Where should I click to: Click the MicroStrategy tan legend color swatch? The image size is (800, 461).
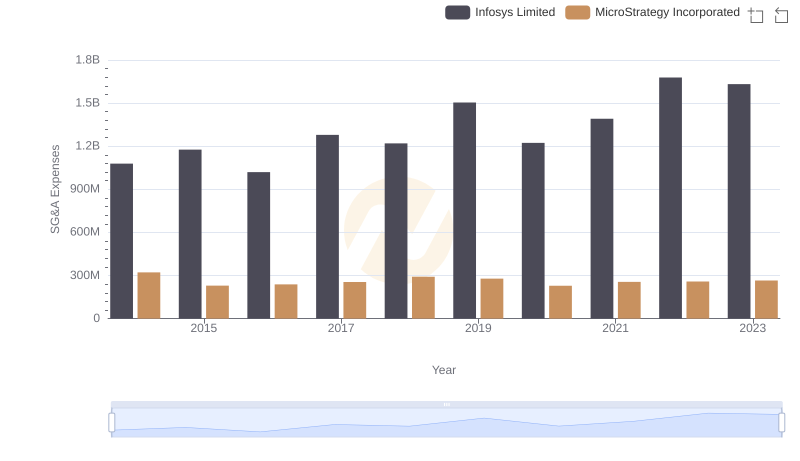[578, 12]
